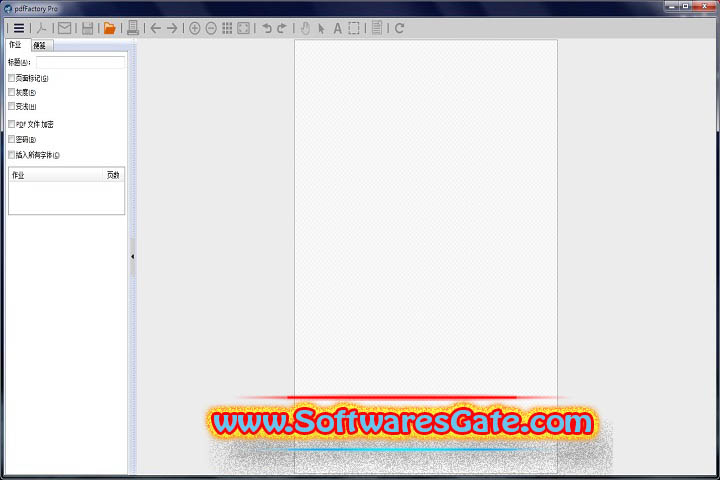Image resolution: width=720 pixels, height=480 pixels.
Task: Enable the 灰度 grayscale checkbox
Action: [11, 92]
